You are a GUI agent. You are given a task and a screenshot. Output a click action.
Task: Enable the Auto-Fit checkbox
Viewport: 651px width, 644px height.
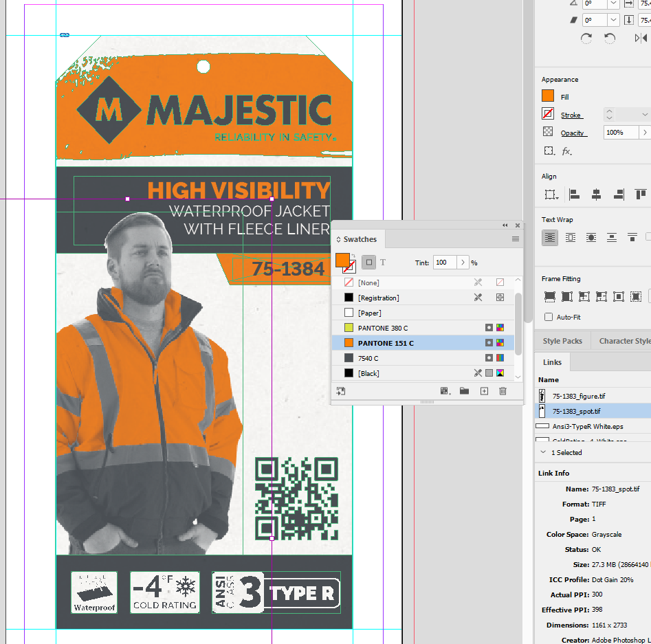549,318
